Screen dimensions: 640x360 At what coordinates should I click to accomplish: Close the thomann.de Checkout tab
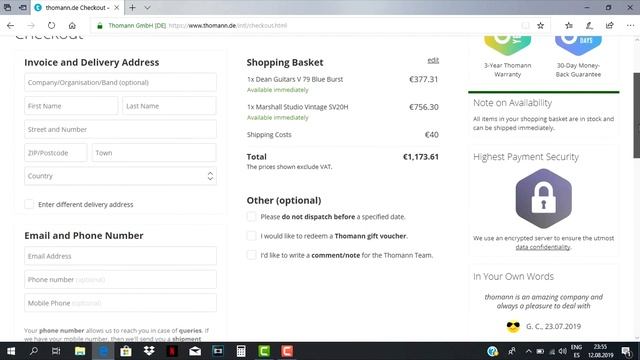(117, 7)
